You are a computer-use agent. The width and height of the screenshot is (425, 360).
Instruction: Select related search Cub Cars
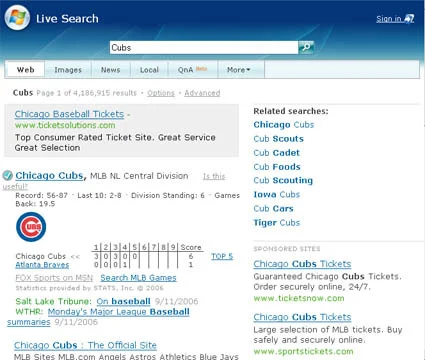[x=273, y=209]
